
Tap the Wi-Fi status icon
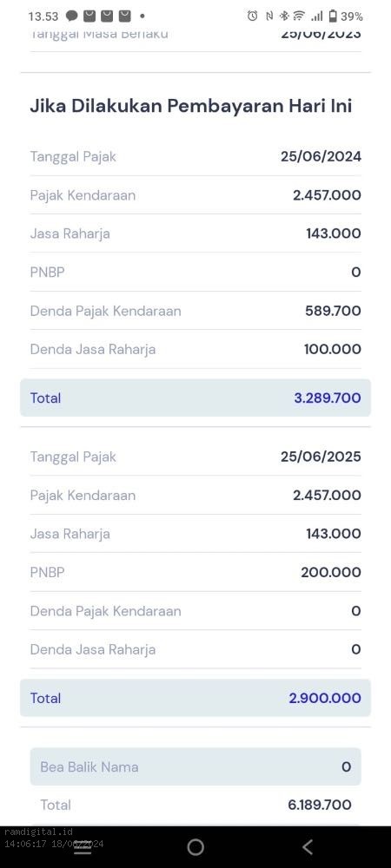point(299,16)
